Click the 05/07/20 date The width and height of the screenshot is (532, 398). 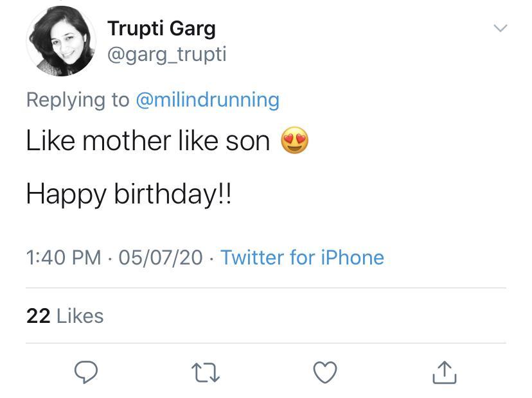pos(160,257)
